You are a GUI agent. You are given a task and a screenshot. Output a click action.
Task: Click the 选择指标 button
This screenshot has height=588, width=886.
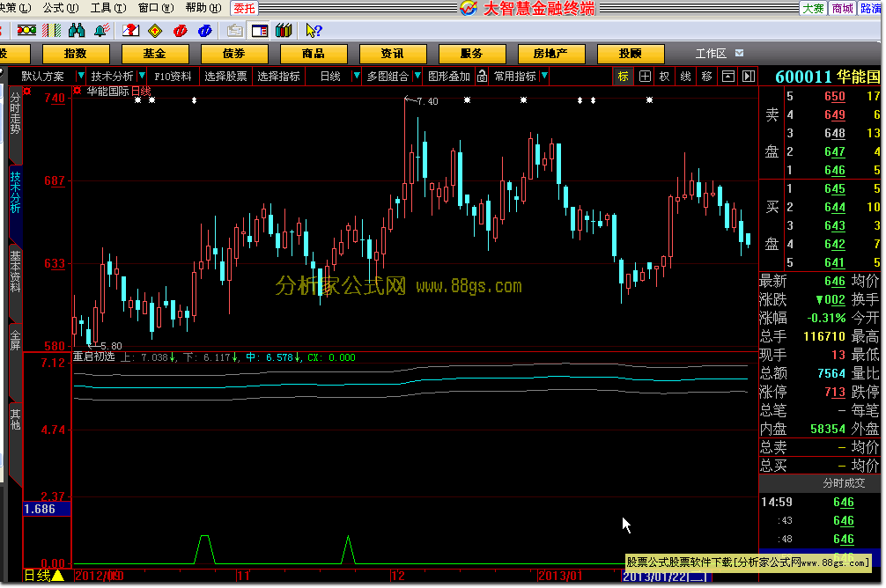point(278,77)
